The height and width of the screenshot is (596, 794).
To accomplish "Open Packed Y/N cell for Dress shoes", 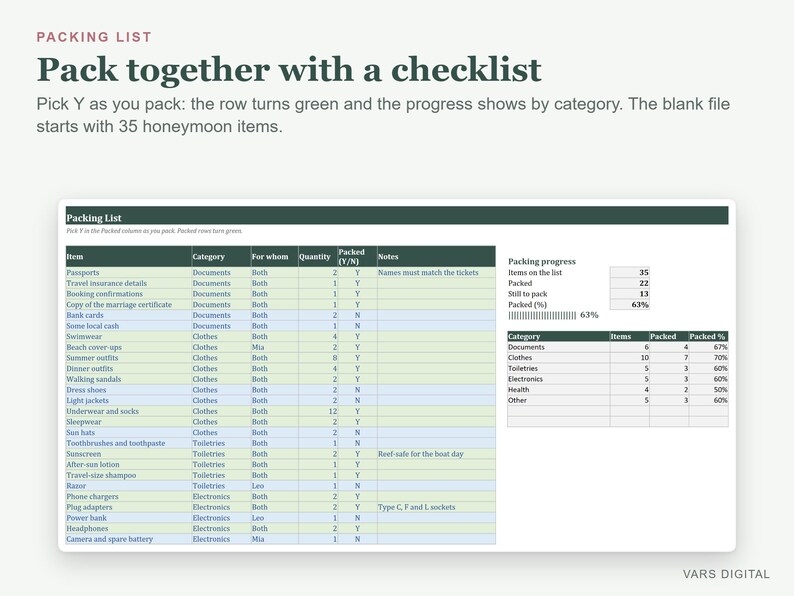I will 358,390.
